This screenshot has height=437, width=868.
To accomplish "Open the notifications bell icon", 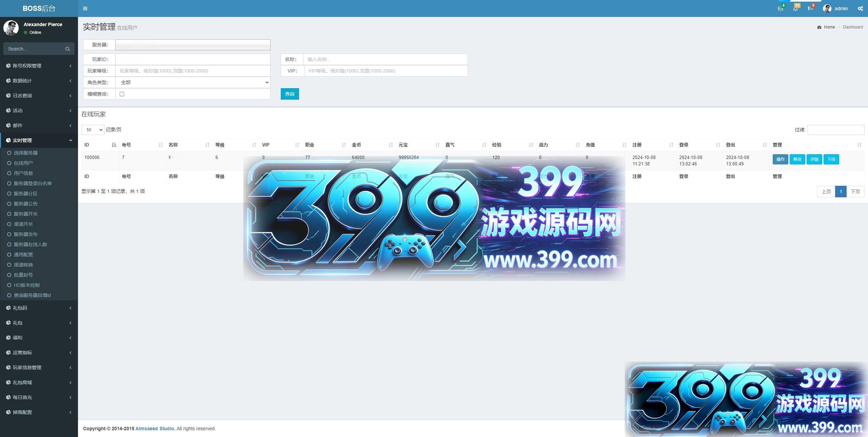I will [795, 8].
